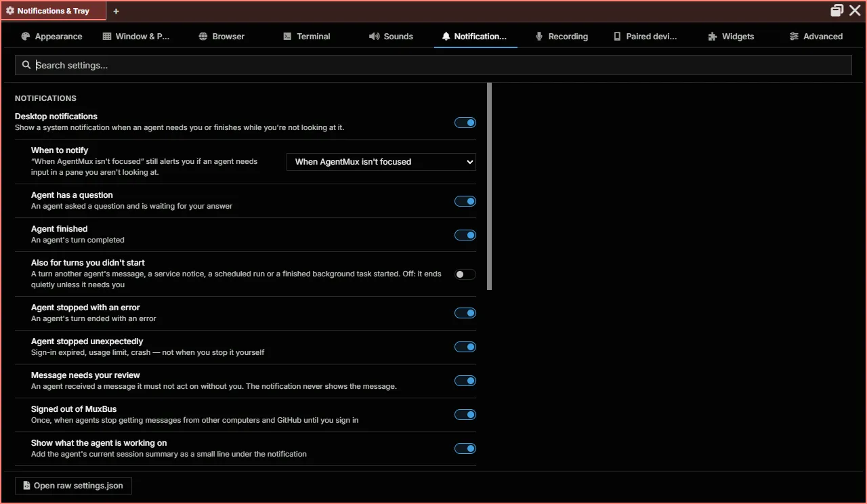Go to the Browser settings tab
The height and width of the screenshot is (504, 867).
pyautogui.click(x=221, y=37)
